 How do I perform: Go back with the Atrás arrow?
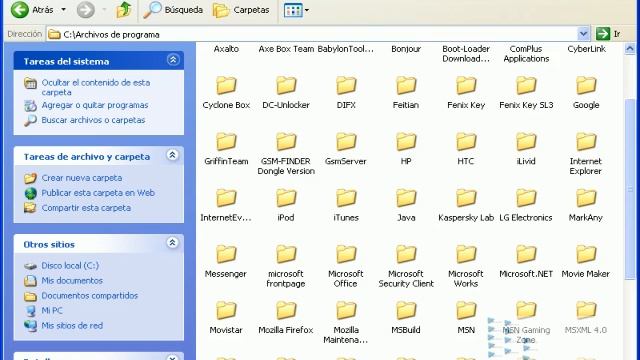[x=32, y=10]
